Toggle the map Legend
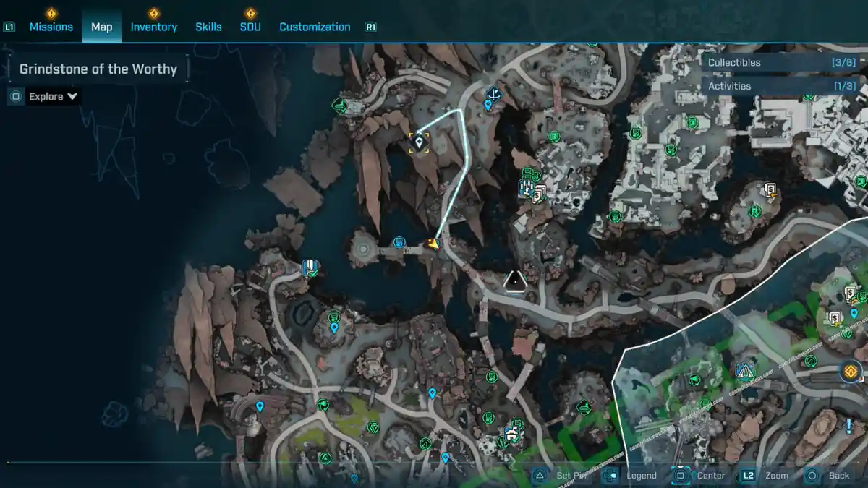This screenshot has height=488, width=868. (x=630, y=475)
